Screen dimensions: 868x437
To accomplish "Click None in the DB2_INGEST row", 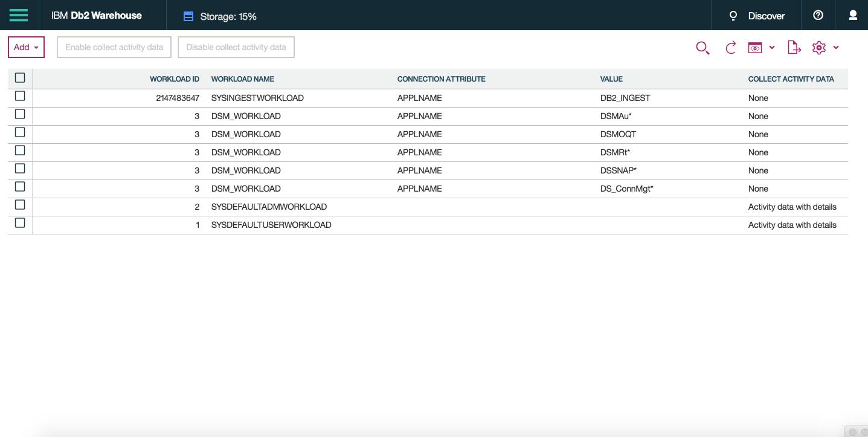I will (758, 98).
